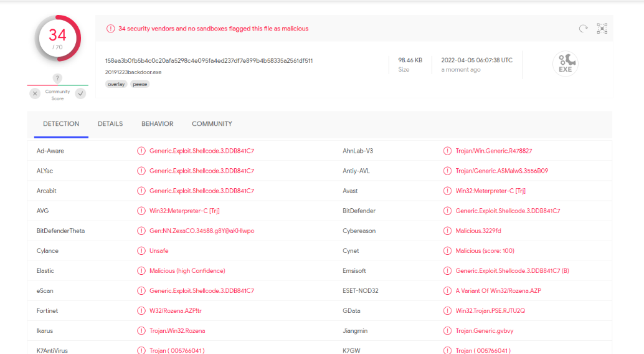Click AVG 'Win32:Meterpreter-C [Trj]' result
644x354 pixels.
[184, 211]
